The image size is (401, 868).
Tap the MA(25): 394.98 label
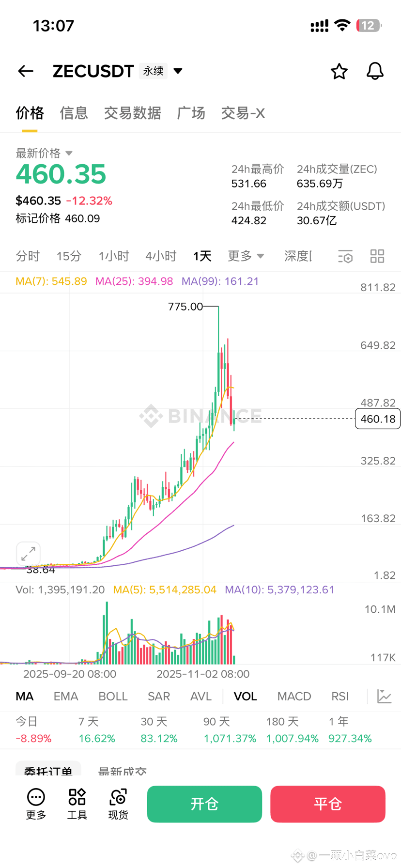[134, 281]
